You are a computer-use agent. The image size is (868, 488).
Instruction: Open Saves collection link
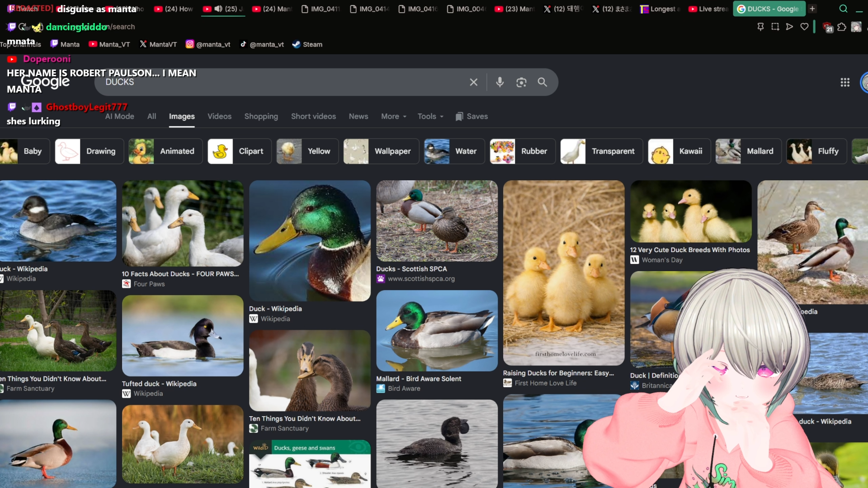pos(472,117)
